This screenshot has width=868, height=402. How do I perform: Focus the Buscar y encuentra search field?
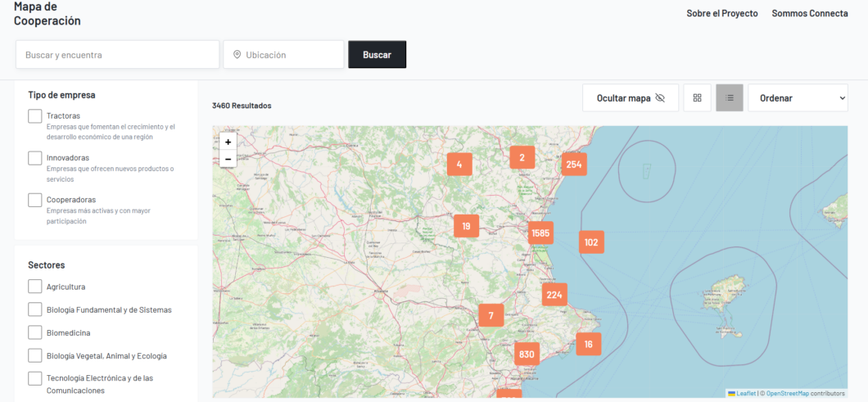tap(117, 55)
